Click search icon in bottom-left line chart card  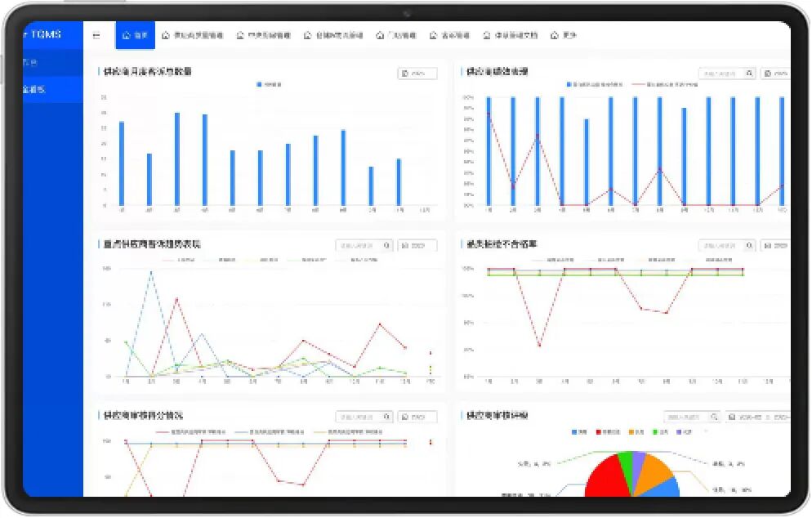pyautogui.click(x=387, y=417)
